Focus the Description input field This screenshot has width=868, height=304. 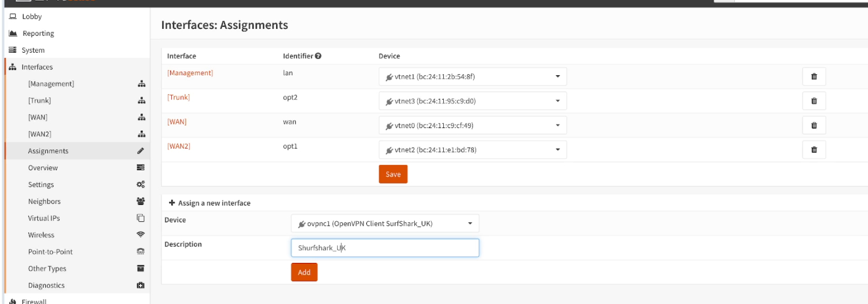pyautogui.click(x=385, y=248)
